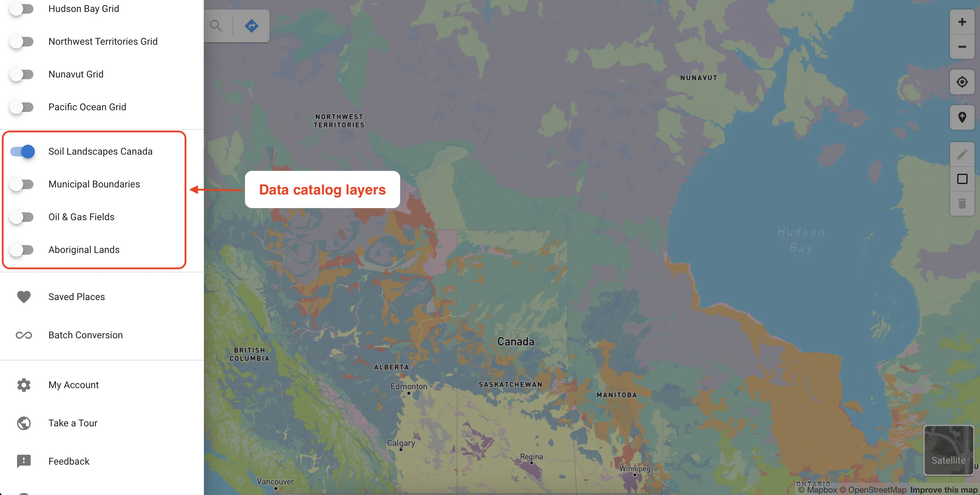The width and height of the screenshot is (980, 495).
Task: Turn on the Aboriginal Lands layer
Action: pyautogui.click(x=23, y=250)
